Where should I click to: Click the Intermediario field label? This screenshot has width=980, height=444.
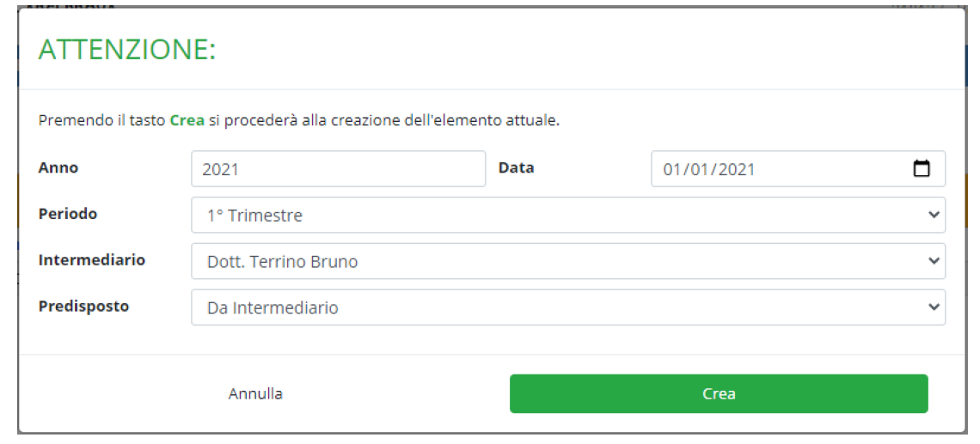tap(92, 259)
